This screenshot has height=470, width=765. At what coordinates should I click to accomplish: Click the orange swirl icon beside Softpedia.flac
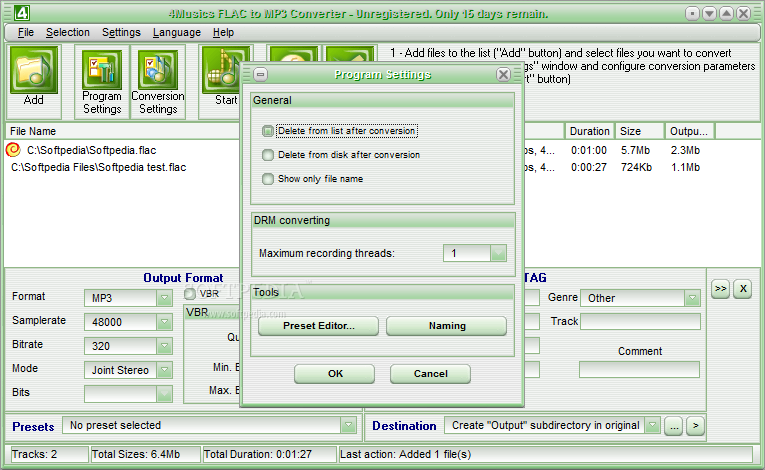point(14,150)
